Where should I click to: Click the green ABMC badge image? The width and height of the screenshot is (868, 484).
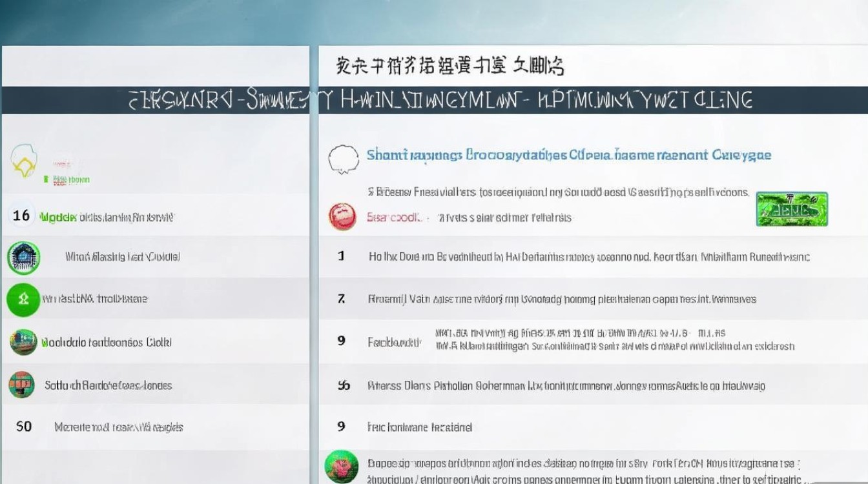792,208
